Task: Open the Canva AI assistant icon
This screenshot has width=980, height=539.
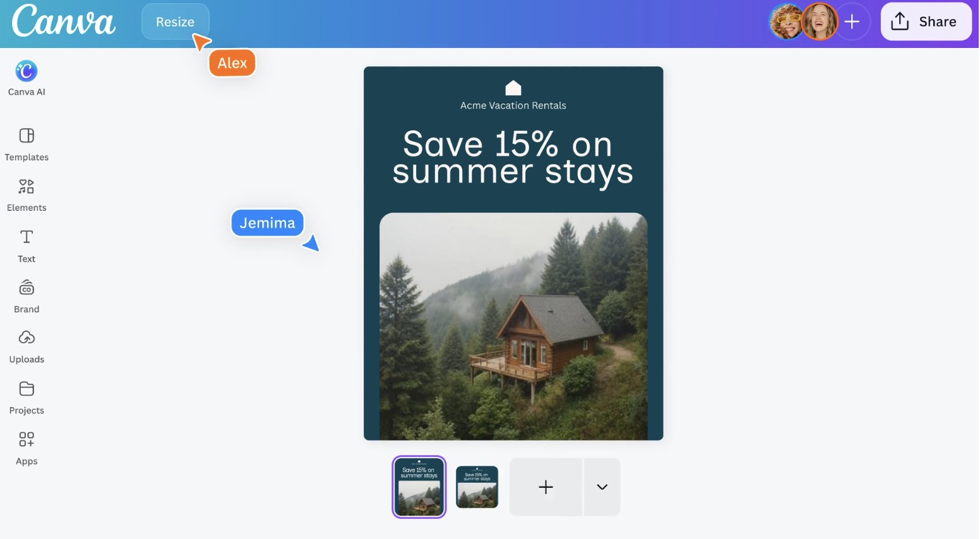Action: coord(27,71)
